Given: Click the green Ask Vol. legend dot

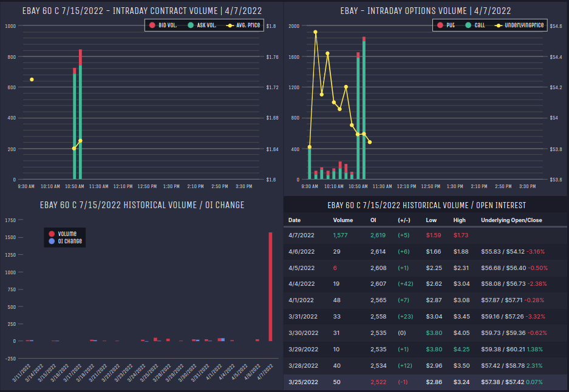Looking at the screenshot, I should tap(191, 25).
